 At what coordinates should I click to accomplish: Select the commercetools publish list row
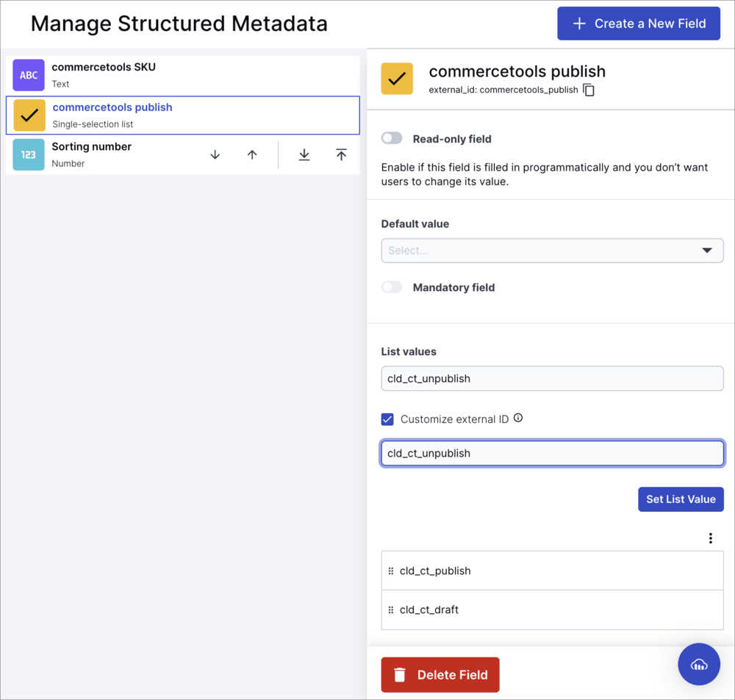coord(183,115)
